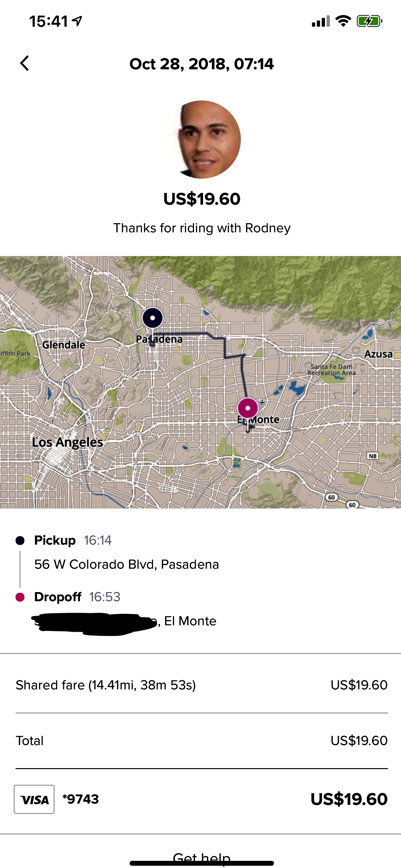Tap the Los Angeles label on map

[67, 442]
